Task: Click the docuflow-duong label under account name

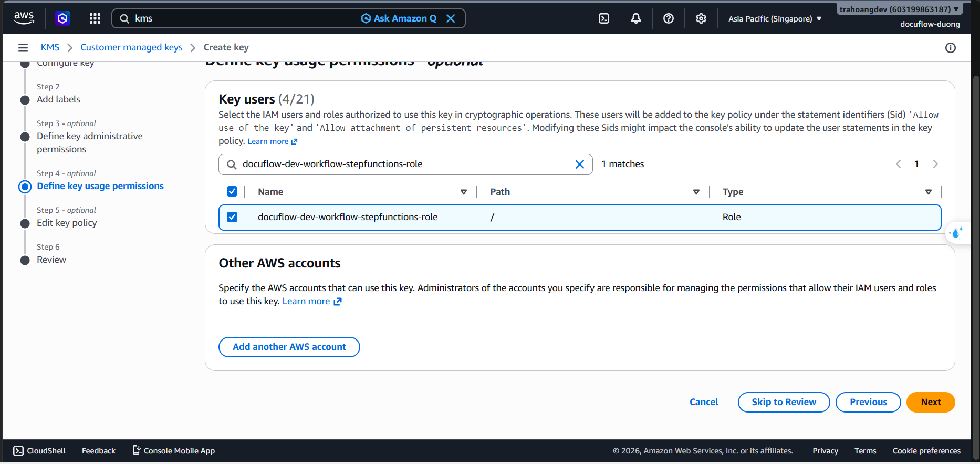Action: coord(930,24)
